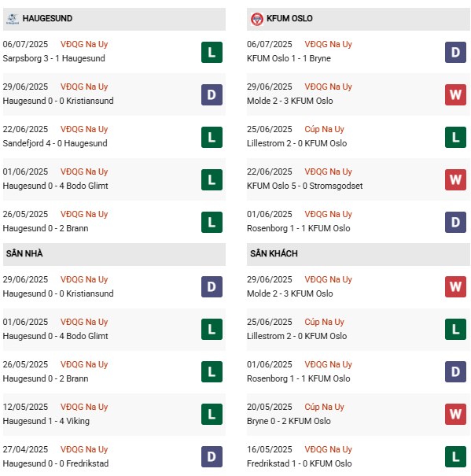Open match Haugesund 1 - 4 Viking
The image size is (471, 476).
pyautogui.click(x=46, y=421)
